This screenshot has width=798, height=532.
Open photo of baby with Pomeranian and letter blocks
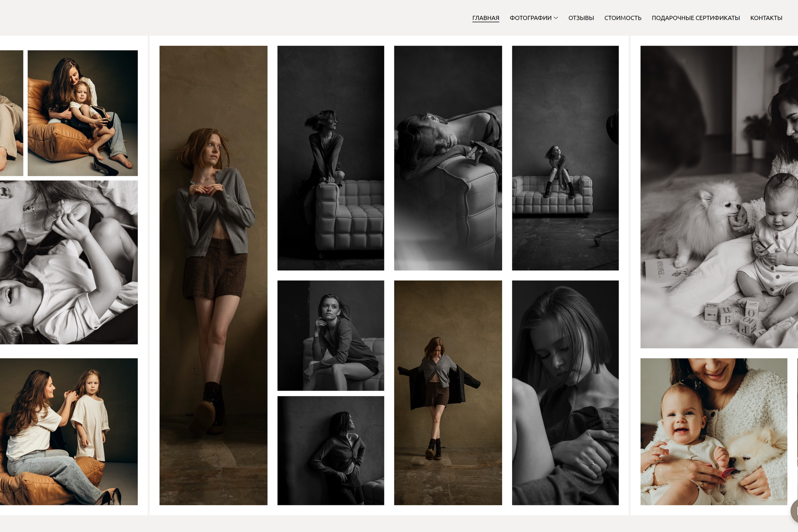[718, 197]
